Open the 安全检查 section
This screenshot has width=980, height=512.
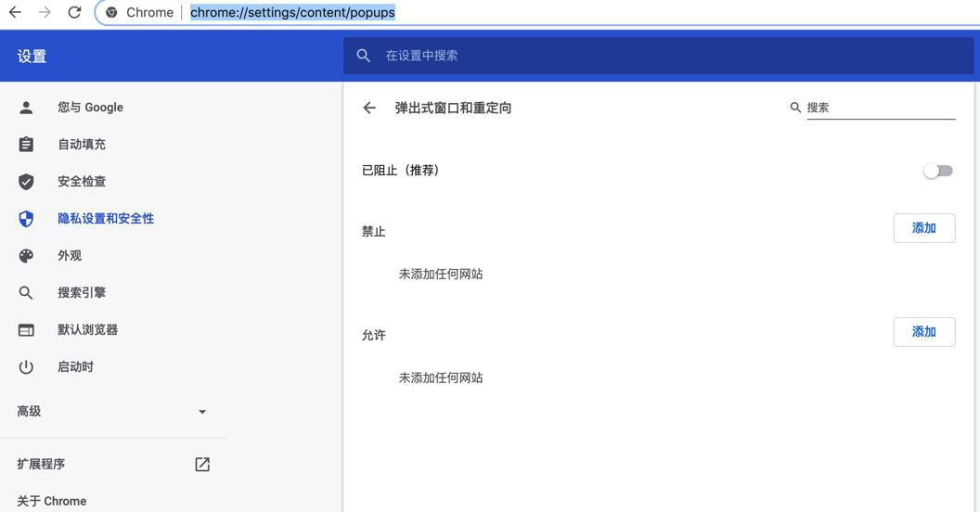(82, 182)
